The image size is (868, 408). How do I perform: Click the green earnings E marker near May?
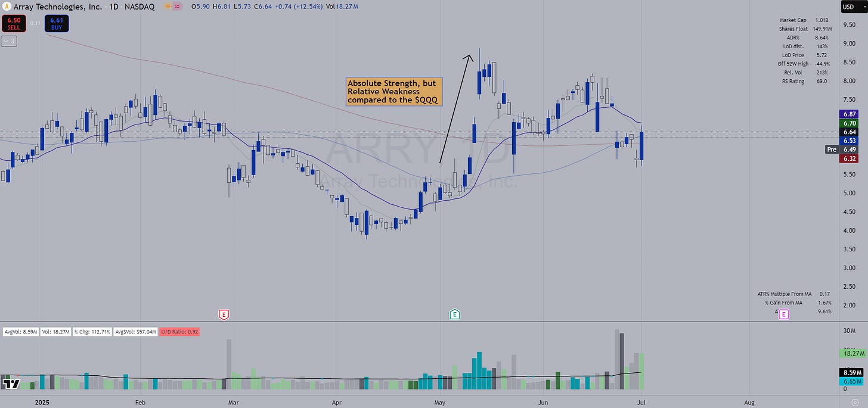455,314
